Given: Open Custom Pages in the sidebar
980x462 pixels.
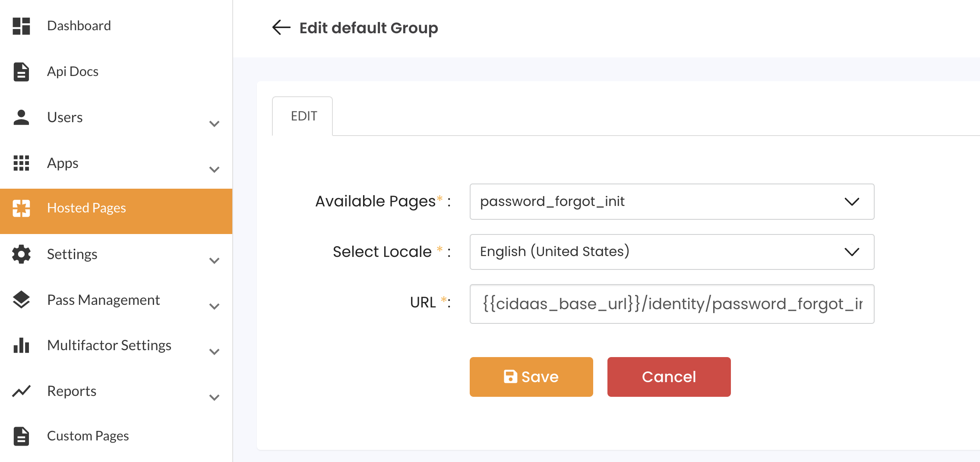Looking at the screenshot, I should [88, 436].
